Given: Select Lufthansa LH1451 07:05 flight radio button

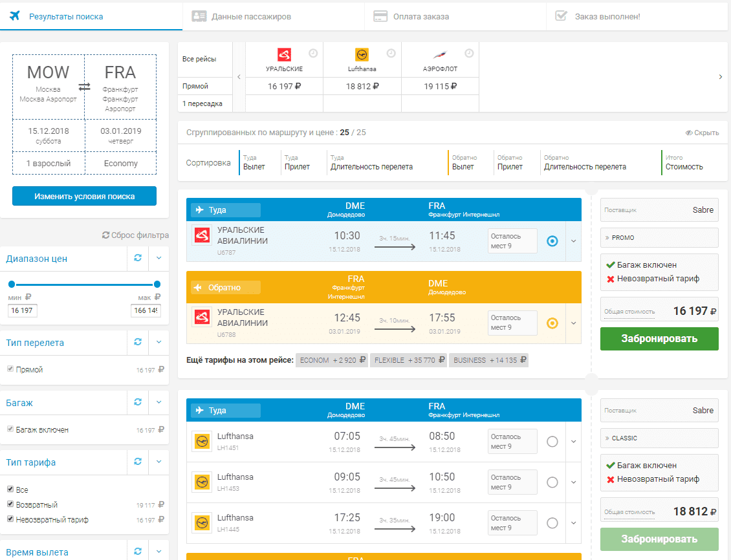Looking at the screenshot, I should pyautogui.click(x=552, y=441).
